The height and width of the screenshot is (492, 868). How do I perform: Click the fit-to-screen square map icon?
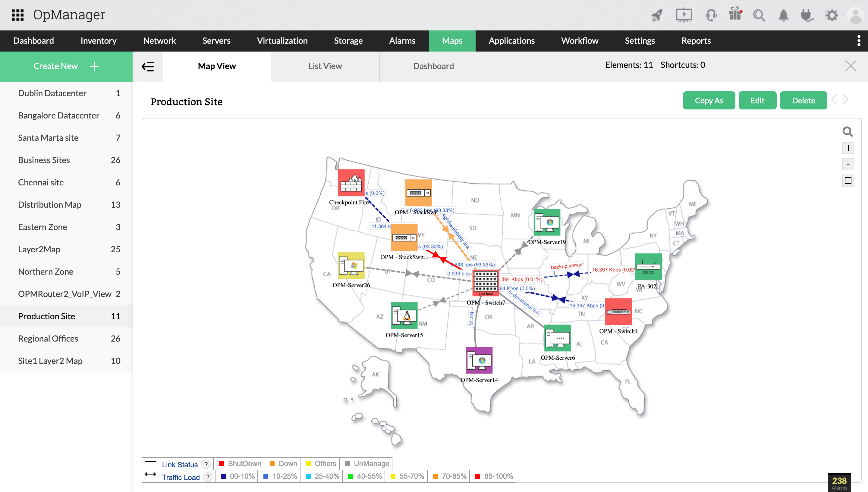[x=848, y=181]
